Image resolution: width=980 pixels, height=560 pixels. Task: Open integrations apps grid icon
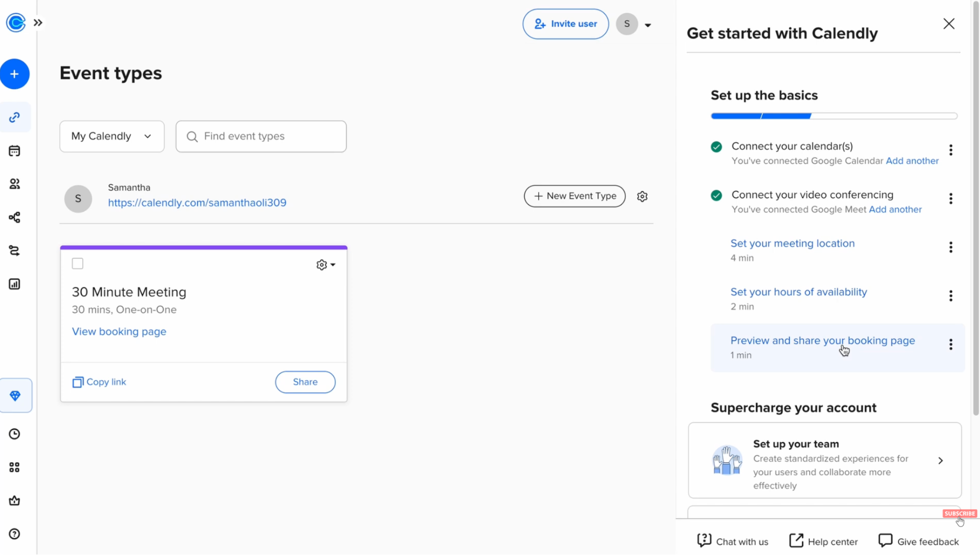(x=15, y=467)
